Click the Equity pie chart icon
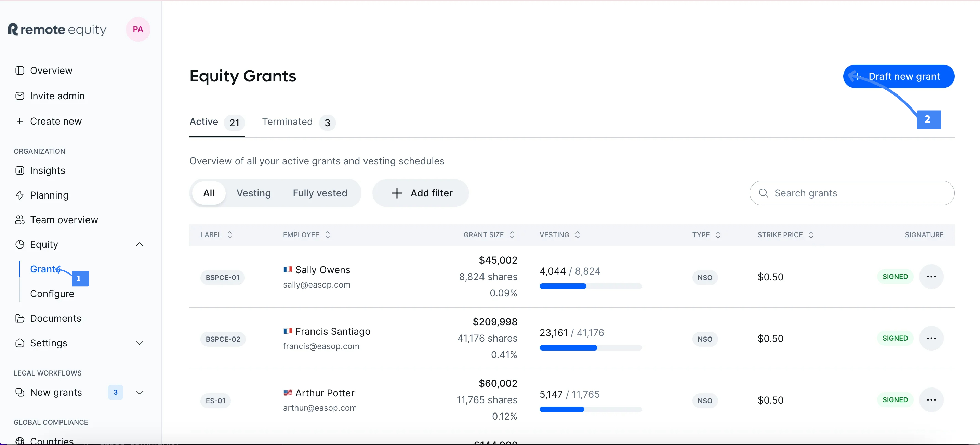Image resolution: width=980 pixels, height=445 pixels. (20, 245)
